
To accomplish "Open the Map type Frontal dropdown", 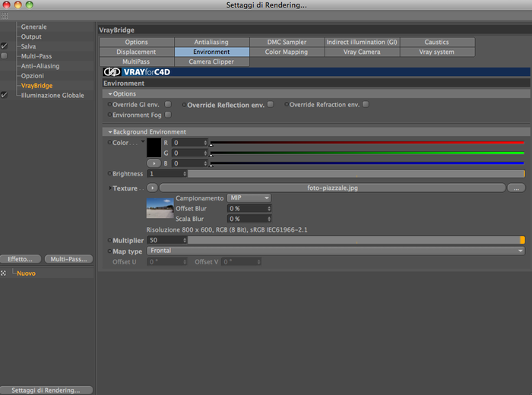I will tap(336, 251).
